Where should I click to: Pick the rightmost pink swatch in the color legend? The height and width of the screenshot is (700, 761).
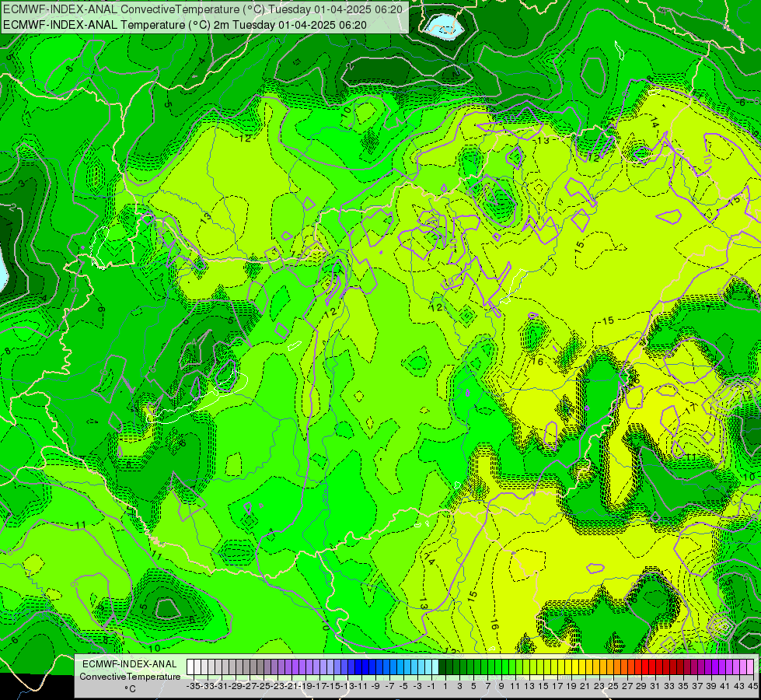[750, 667]
